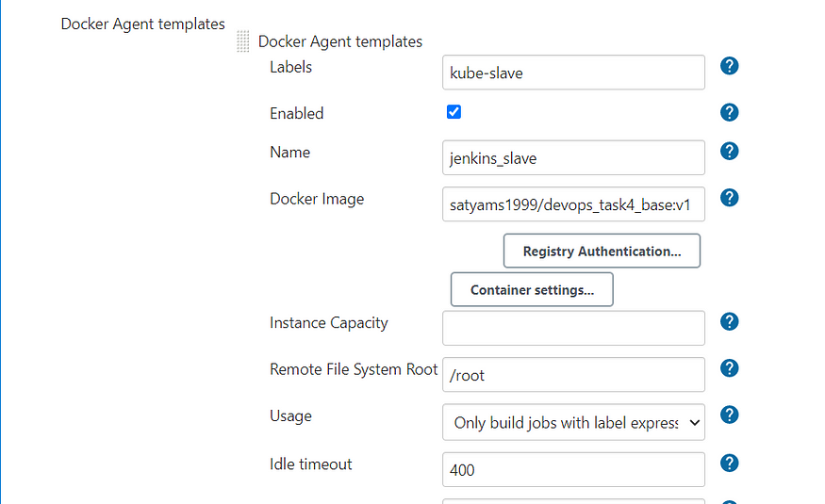Focus the Idle timeout field
The height and width of the screenshot is (504, 825).
[573, 470]
